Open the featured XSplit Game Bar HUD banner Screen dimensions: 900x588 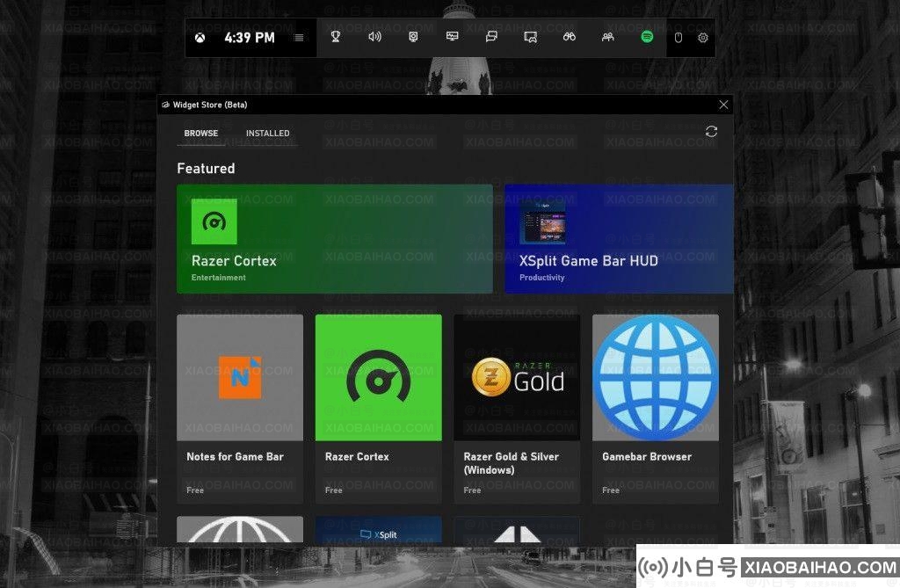(619, 239)
